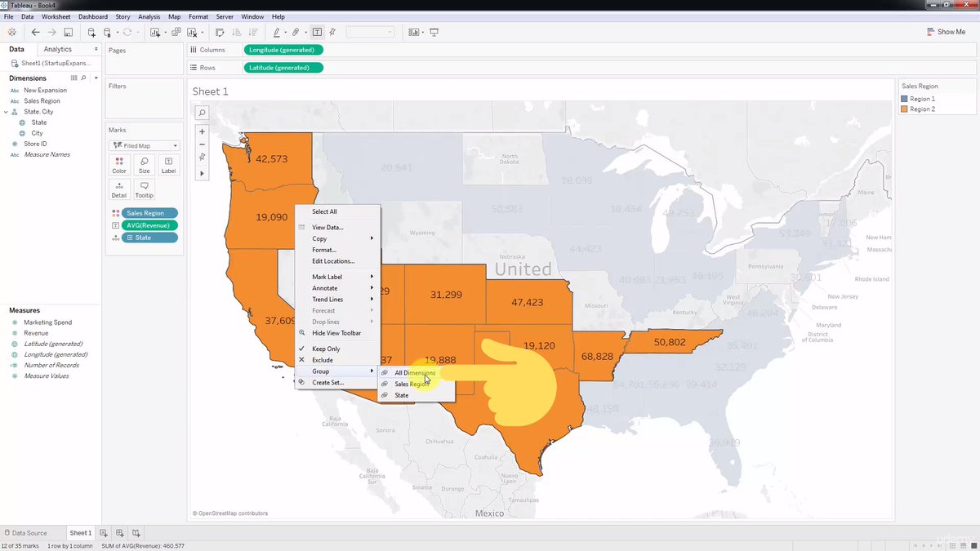This screenshot has height=551, width=980.
Task: Click the map zoom in plus button
Action: (202, 131)
